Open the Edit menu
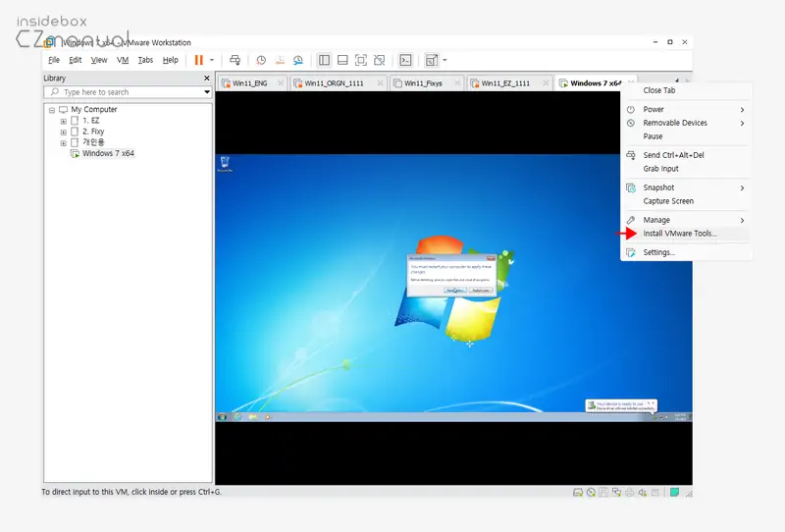Image resolution: width=785 pixels, height=532 pixels. pos(76,60)
